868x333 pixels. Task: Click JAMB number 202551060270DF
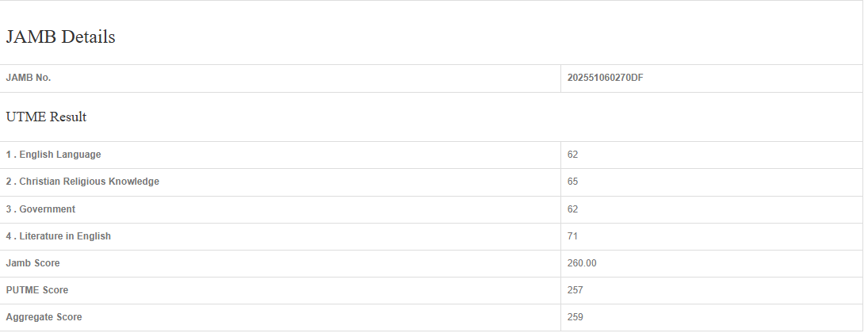(x=605, y=78)
